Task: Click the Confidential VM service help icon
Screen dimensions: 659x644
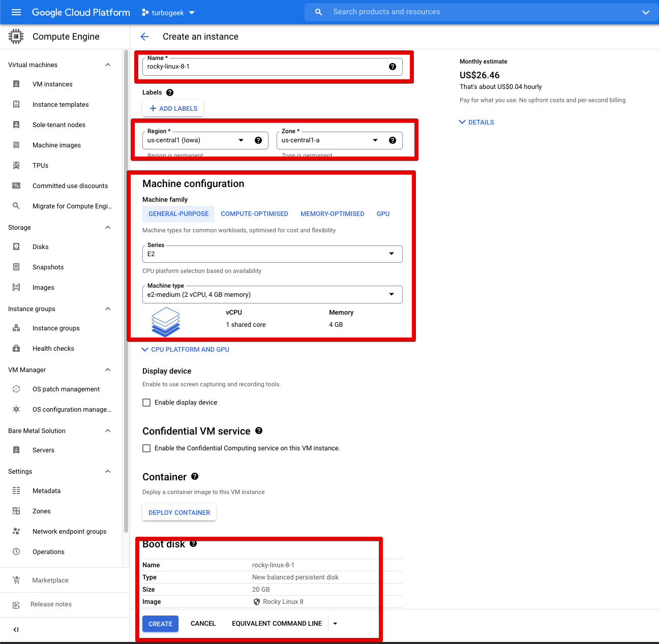Action: 259,431
